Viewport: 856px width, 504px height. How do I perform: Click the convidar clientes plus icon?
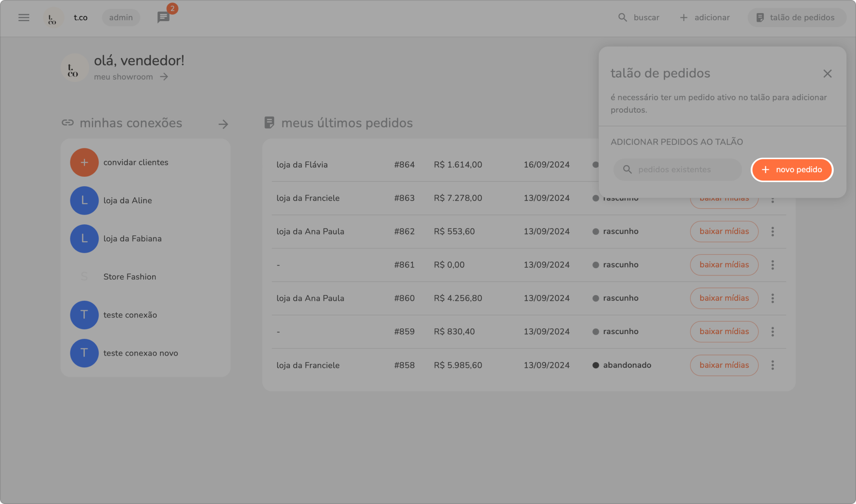[84, 162]
